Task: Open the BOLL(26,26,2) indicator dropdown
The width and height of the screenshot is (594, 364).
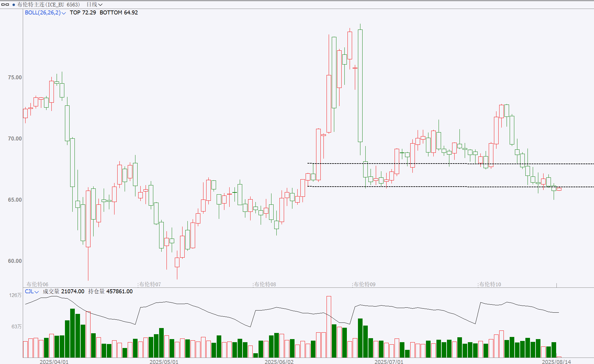Action: click(x=45, y=13)
